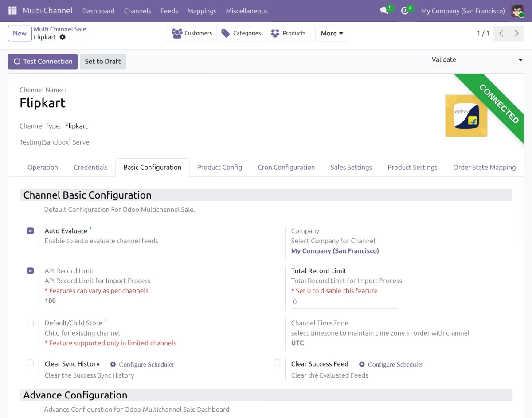This screenshot has height=418, width=532.
Task: Switch to the Order State Mapping tab
Action: 484,167
